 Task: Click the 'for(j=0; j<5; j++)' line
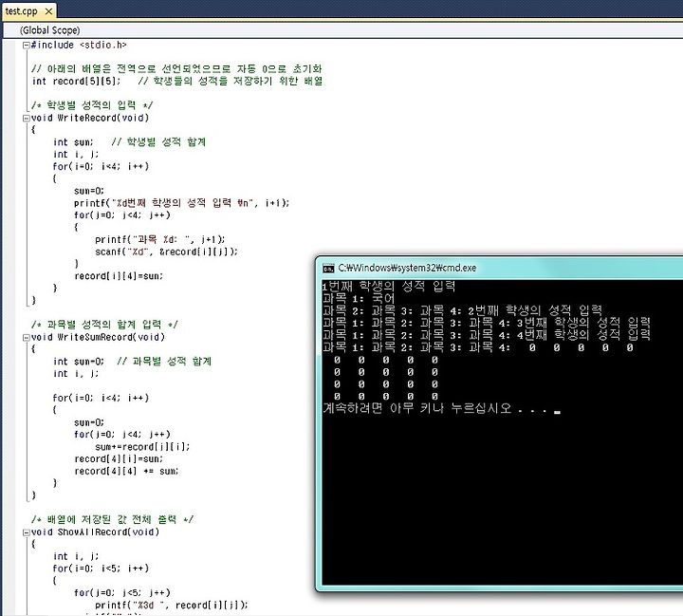[122, 593]
